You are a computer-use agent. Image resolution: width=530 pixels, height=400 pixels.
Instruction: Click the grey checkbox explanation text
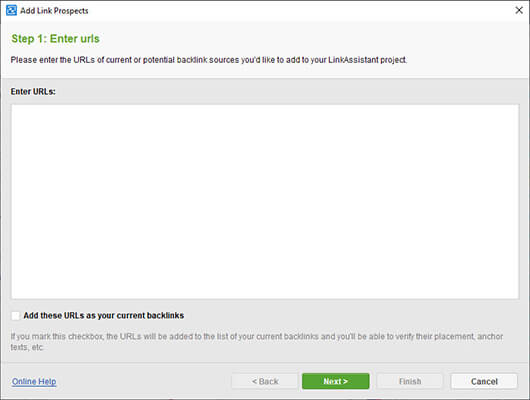257,342
